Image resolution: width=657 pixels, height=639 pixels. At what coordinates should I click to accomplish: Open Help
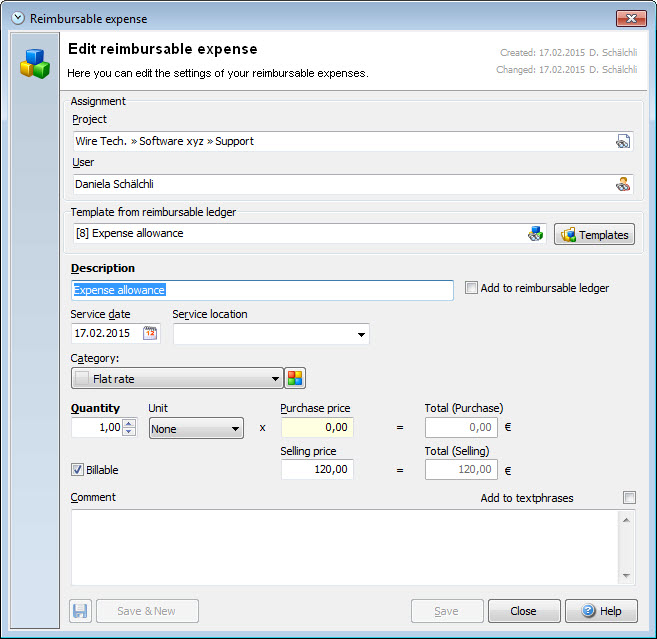(601, 611)
